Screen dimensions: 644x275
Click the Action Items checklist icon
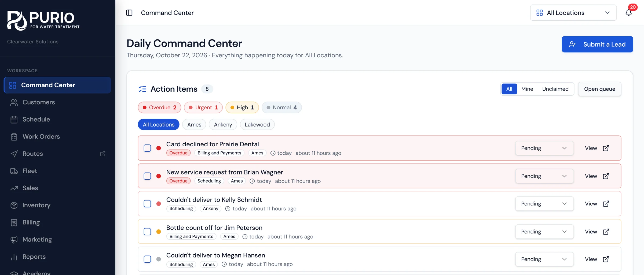click(142, 89)
